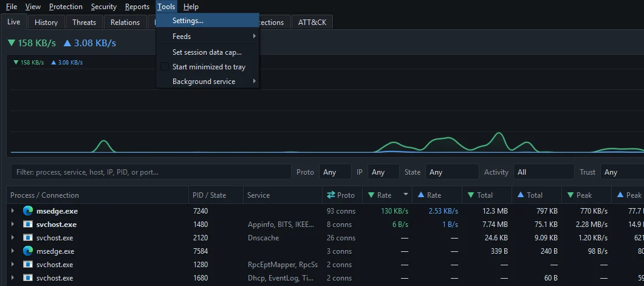644x286 pixels.
Task: Click the svchost.exe icon for PID 1480
Action: click(27, 225)
